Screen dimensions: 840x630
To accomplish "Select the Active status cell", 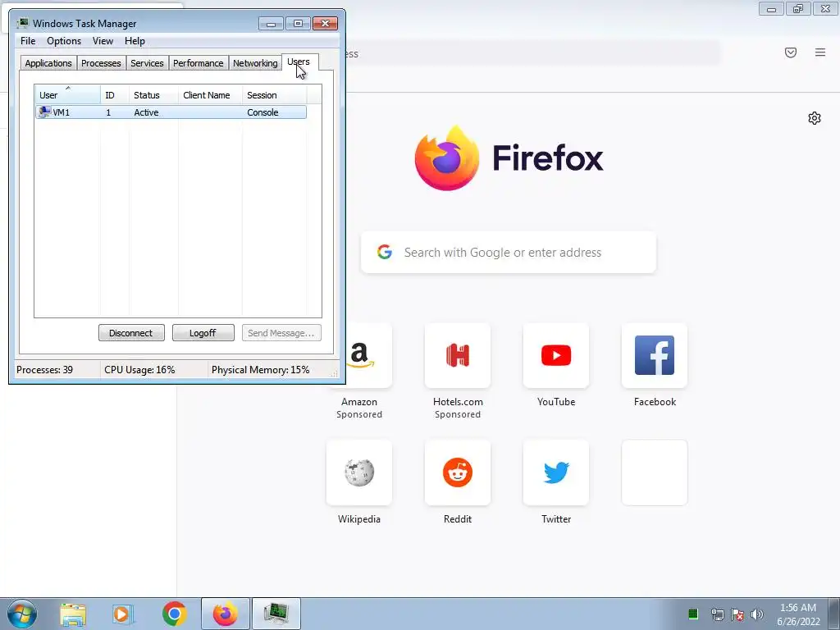I will tap(146, 112).
